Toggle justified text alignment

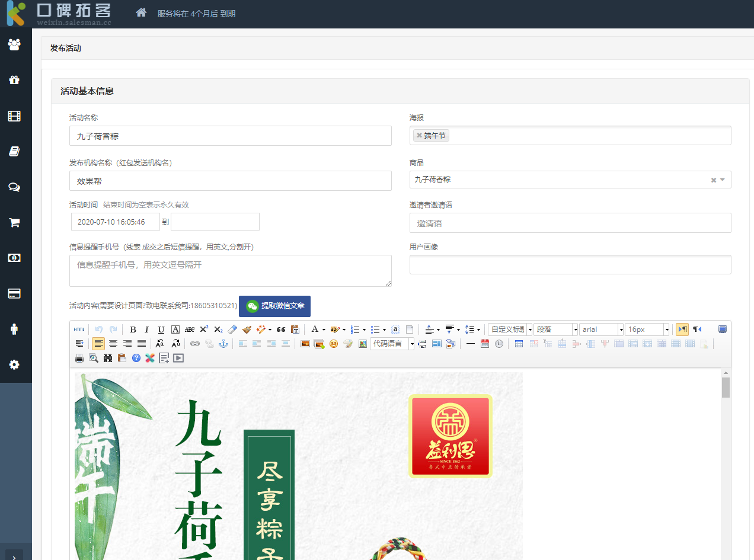[141, 344]
